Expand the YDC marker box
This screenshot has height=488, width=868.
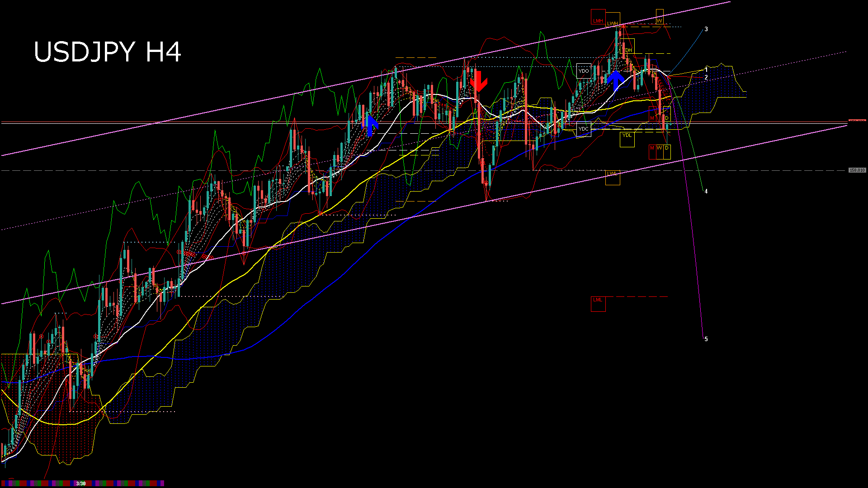point(584,129)
